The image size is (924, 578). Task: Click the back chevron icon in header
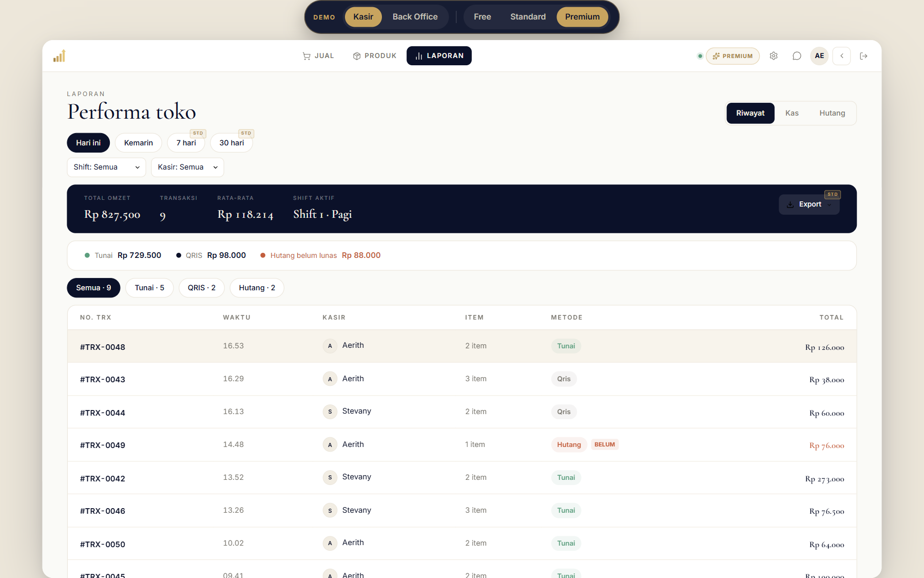[x=842, y=56]
